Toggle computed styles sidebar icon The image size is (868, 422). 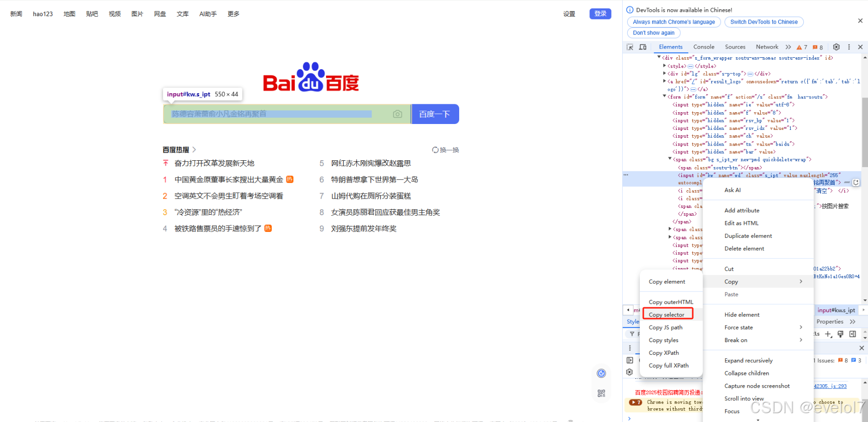point(853,334)
